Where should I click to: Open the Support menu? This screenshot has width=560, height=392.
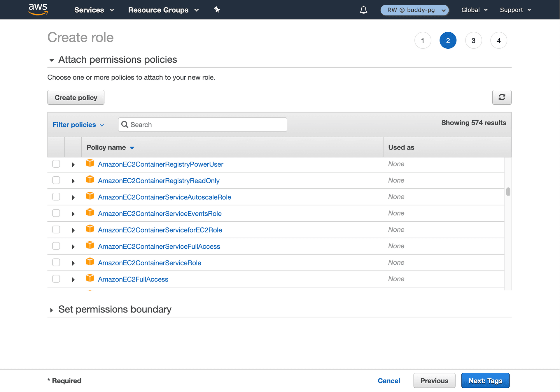[515, 10]
